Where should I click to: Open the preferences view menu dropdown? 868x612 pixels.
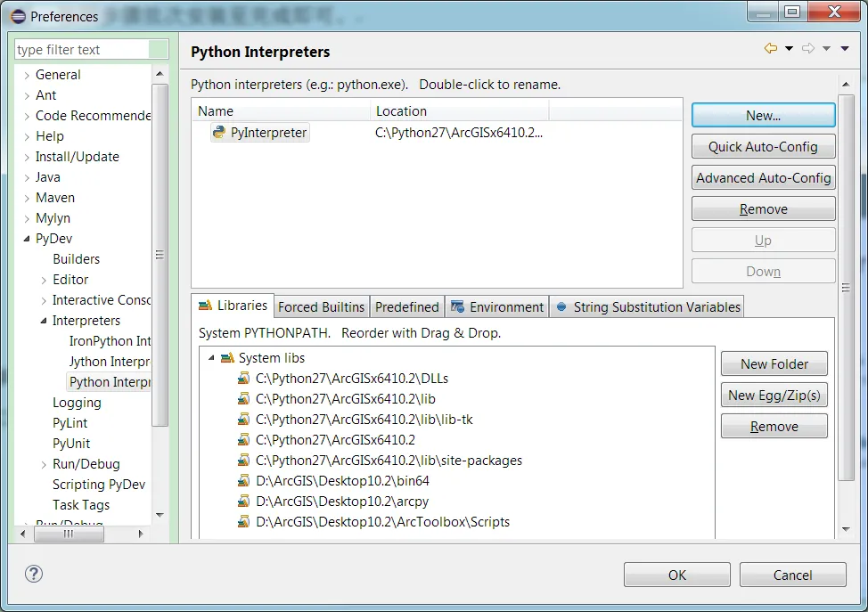click(845, 49)
